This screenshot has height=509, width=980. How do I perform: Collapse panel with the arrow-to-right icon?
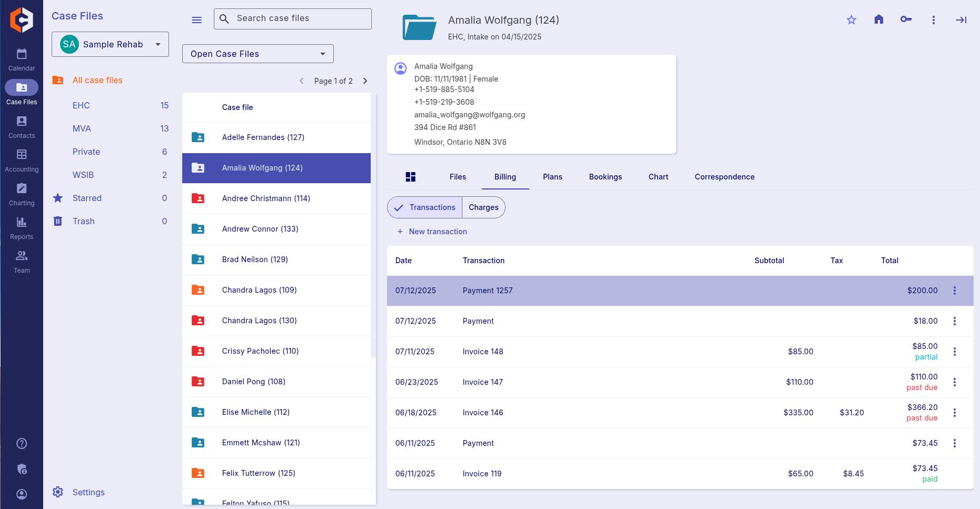(x=961, y=20)
